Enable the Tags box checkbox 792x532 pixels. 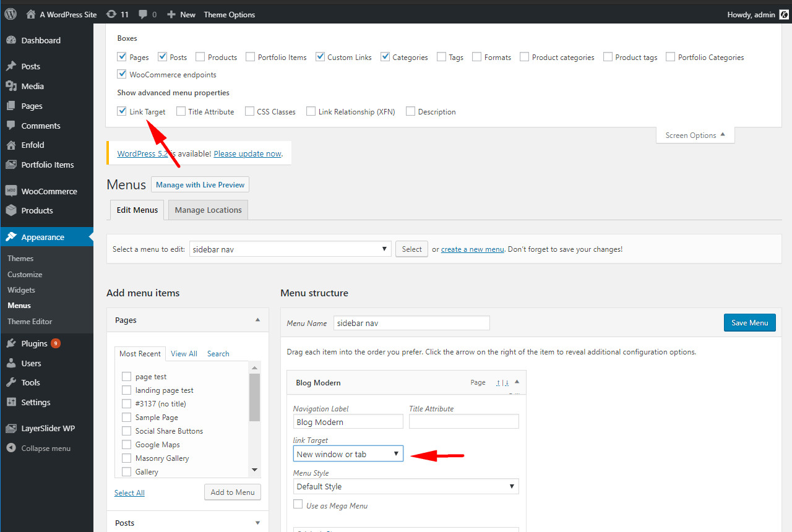(x=442, y=57)
